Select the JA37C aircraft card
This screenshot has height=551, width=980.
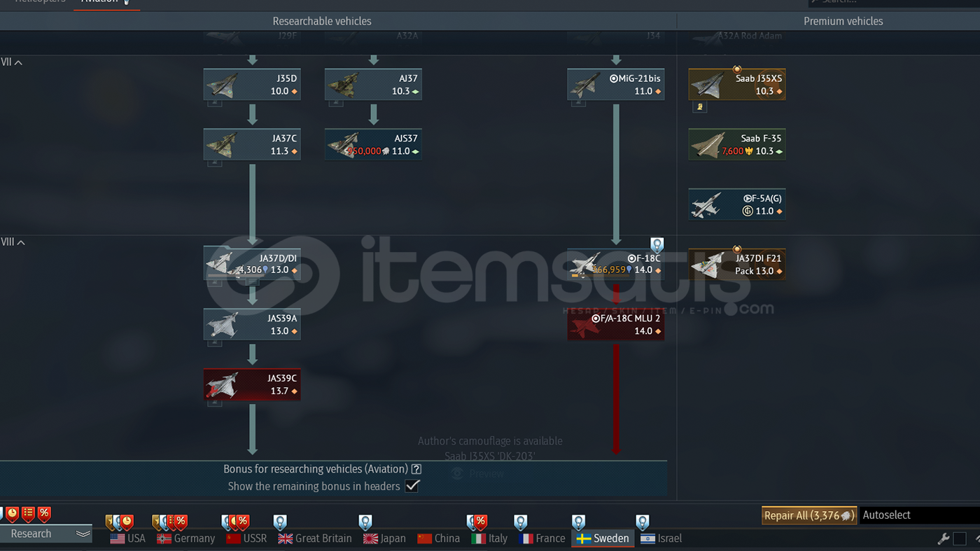coord(252,144)
